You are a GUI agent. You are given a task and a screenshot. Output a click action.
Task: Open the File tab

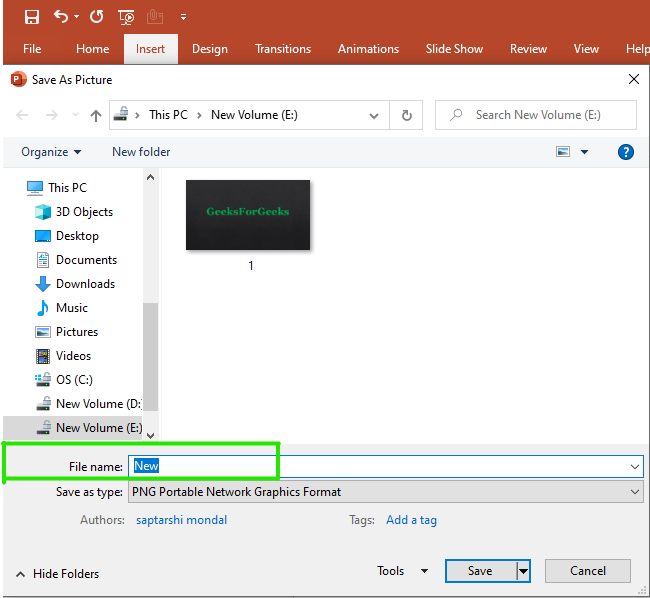[x=32, y=49]
